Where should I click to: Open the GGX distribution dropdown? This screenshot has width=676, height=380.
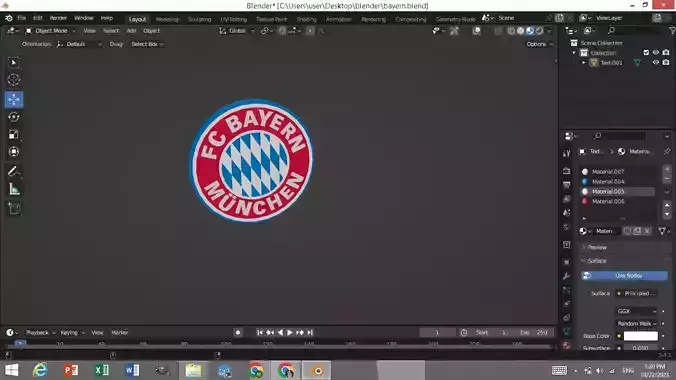coord(637,311)
